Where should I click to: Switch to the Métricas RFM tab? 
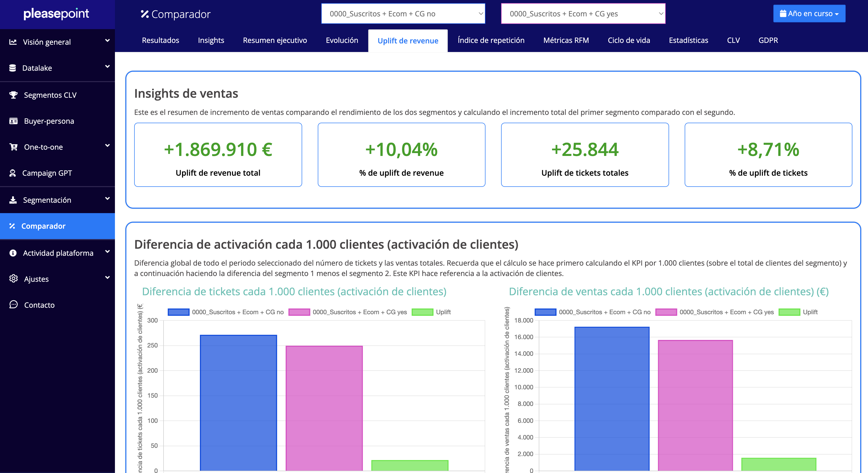click(x=566, y=40)
